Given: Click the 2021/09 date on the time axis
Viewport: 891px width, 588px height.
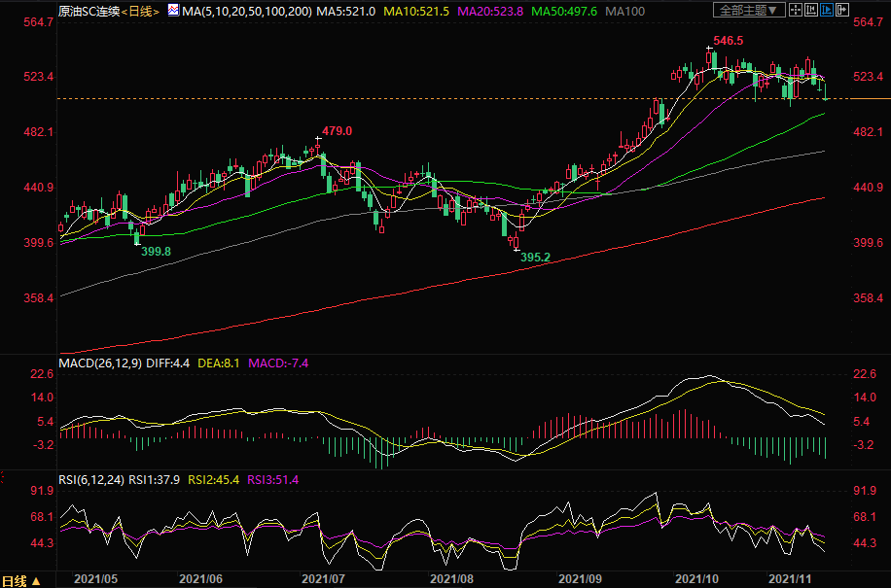Looking at the screenshot, I should tap(585, 578).
